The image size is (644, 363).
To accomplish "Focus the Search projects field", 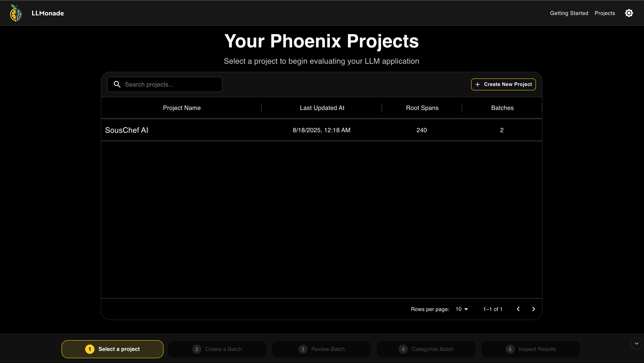I will coord(165,84).
